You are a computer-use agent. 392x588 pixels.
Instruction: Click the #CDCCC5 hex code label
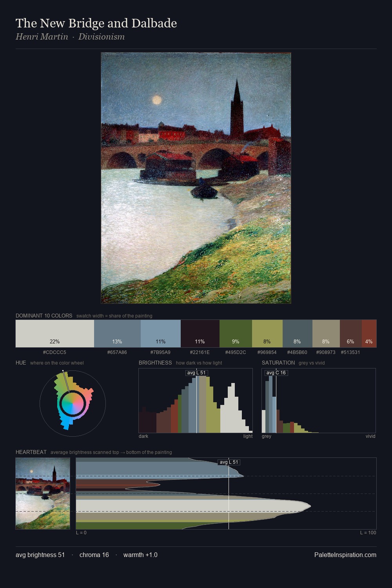coord(54,352)
